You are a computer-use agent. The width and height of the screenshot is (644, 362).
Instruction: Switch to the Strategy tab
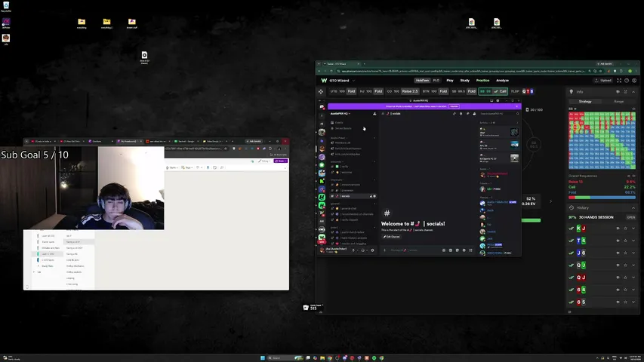tap(585, 101)
